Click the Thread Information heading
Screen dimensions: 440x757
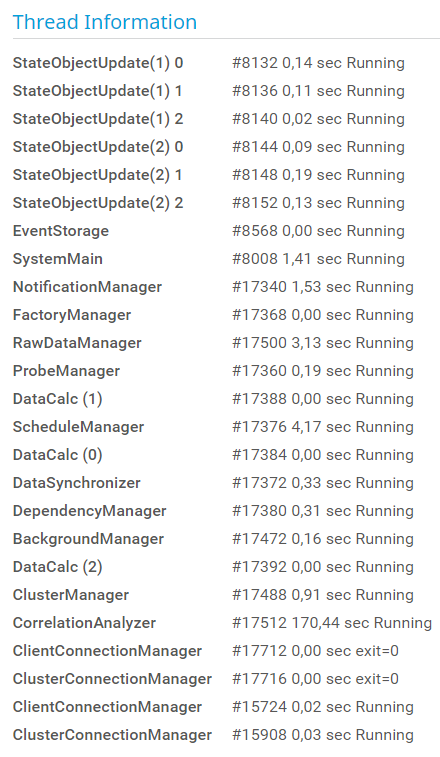(x=105, y=22)
